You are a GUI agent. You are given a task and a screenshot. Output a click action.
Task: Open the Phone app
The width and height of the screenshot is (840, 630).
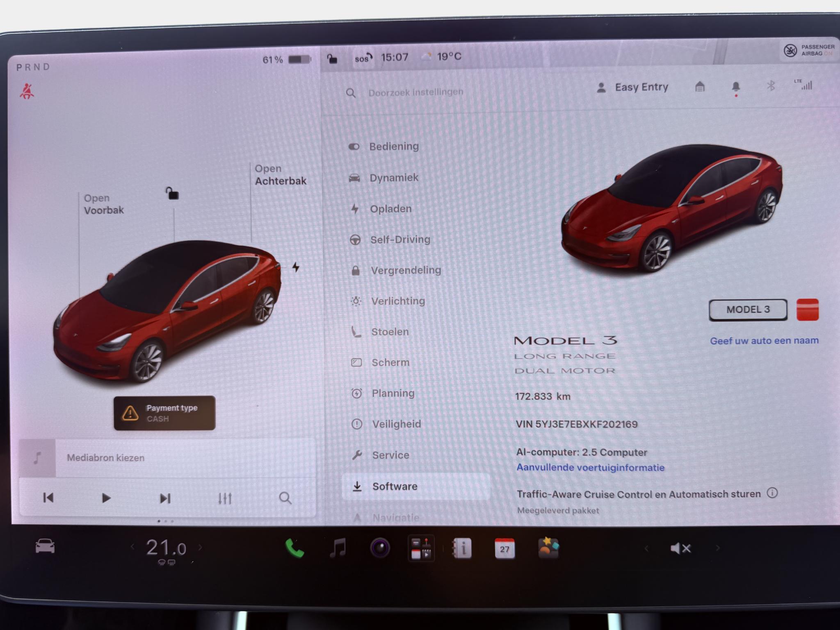(294, 548)
